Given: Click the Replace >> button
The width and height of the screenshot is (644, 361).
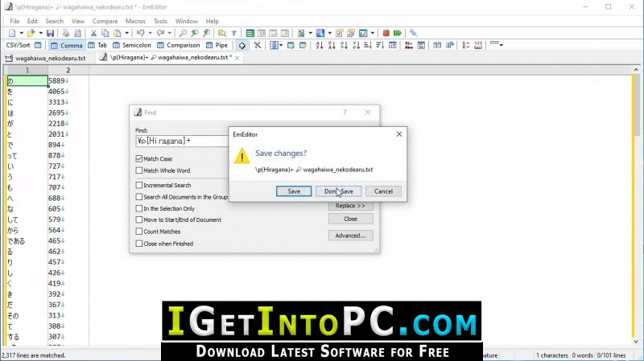Looking at the screenshot, I should (x=350, y=206).
